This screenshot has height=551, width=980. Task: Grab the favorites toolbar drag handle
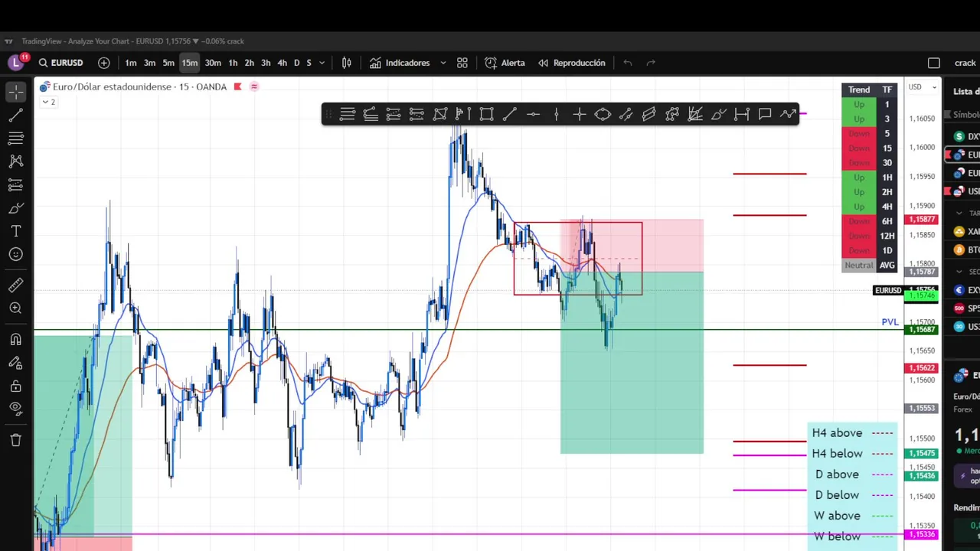tap(329, 114)
